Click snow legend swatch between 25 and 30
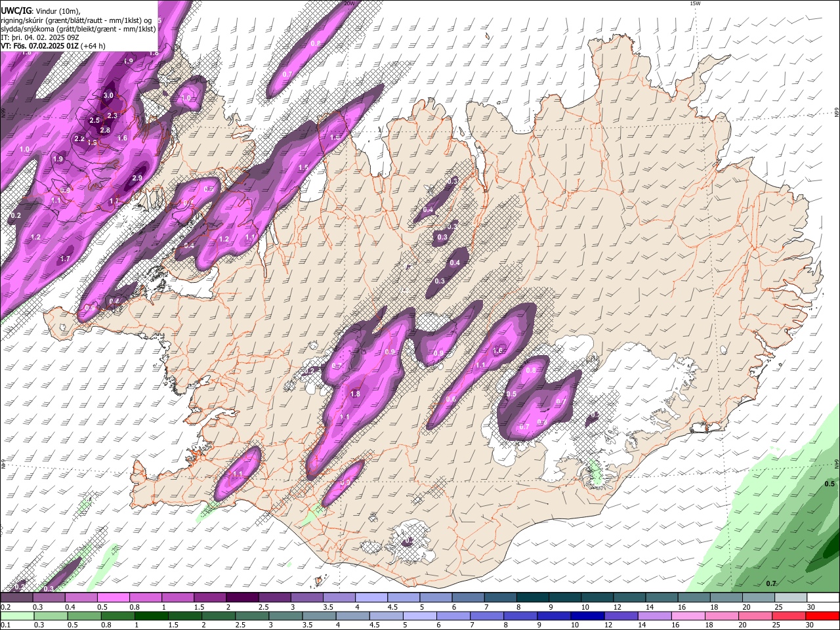840x630 pixels. [790, 598]
